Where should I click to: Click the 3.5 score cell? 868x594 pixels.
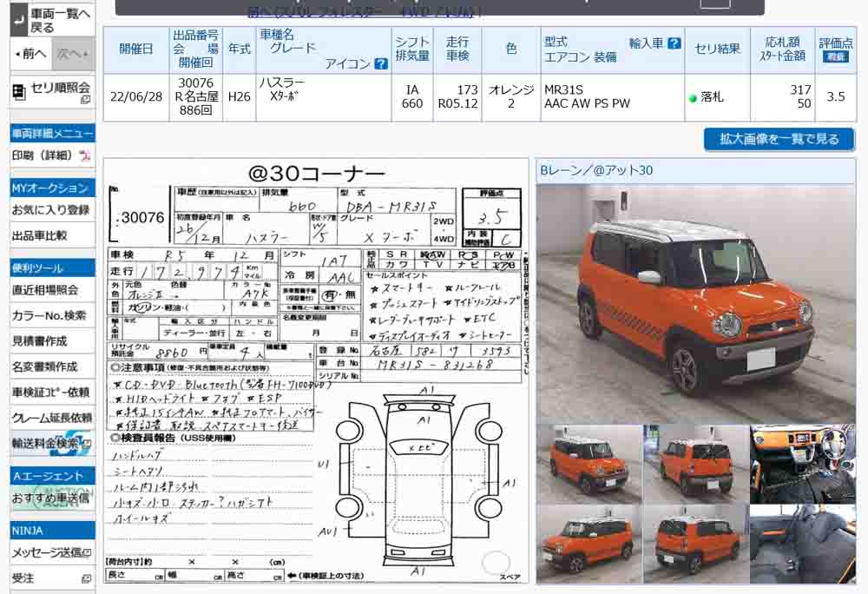[836, 97]
